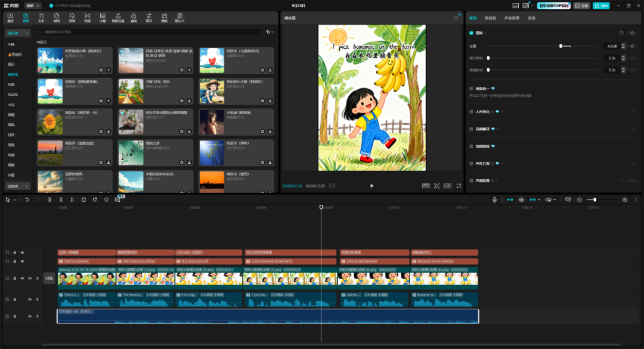Switch to the 声音效果 tab

point(512,18)
